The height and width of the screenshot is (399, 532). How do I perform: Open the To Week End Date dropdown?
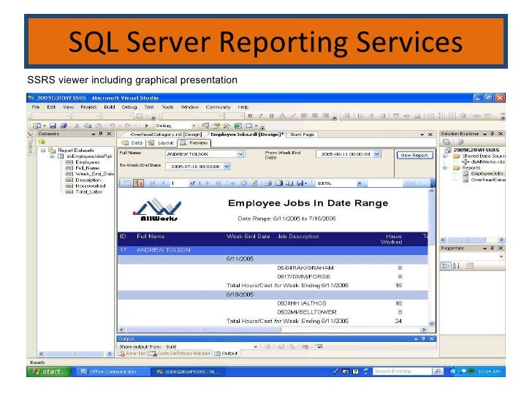tap(227, 167)
